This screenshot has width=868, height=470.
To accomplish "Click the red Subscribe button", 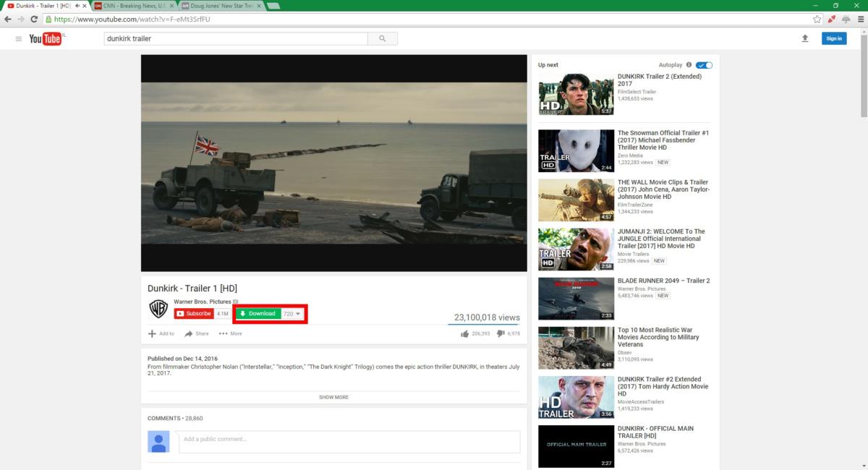I will [x=194, y=314].
